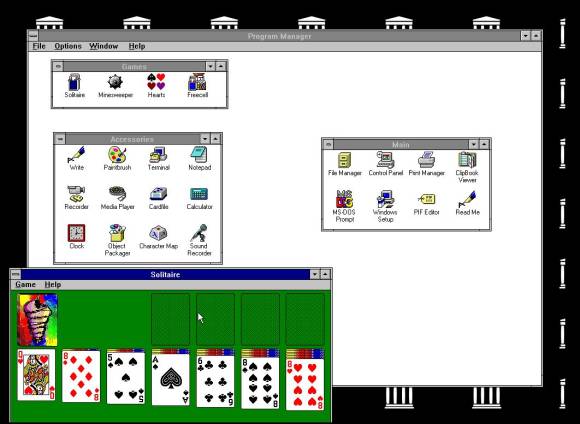Minimize the Games group window
This screenshot has height=424, width=580.
coord(210,67)
